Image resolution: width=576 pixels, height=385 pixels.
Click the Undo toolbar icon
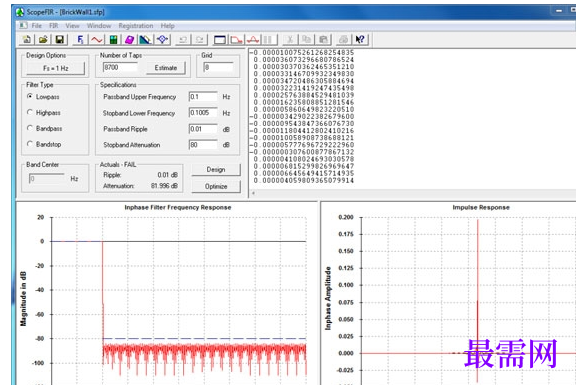pos(183,39)
